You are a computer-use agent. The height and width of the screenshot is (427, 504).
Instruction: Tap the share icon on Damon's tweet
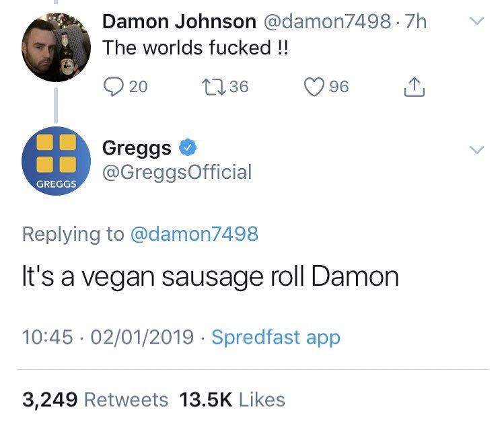point(414,87)
